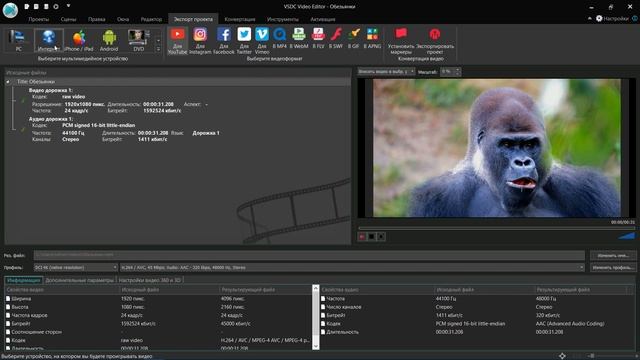This screenshot has width=640, height=360.
Task: Switch to the Конвертация ribbon tab
Action: pos(240,19)
